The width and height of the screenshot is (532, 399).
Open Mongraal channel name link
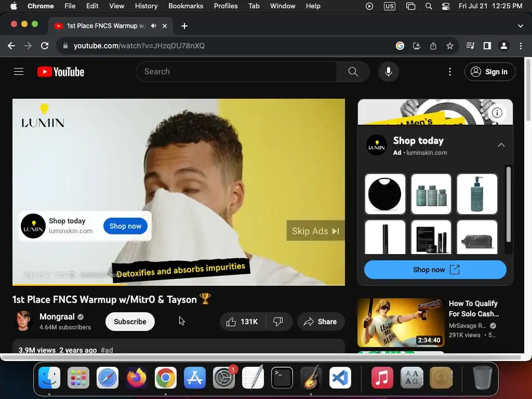(57, 316)
